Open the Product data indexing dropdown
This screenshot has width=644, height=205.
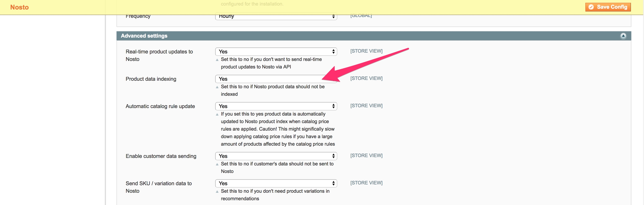pos(268,79)
